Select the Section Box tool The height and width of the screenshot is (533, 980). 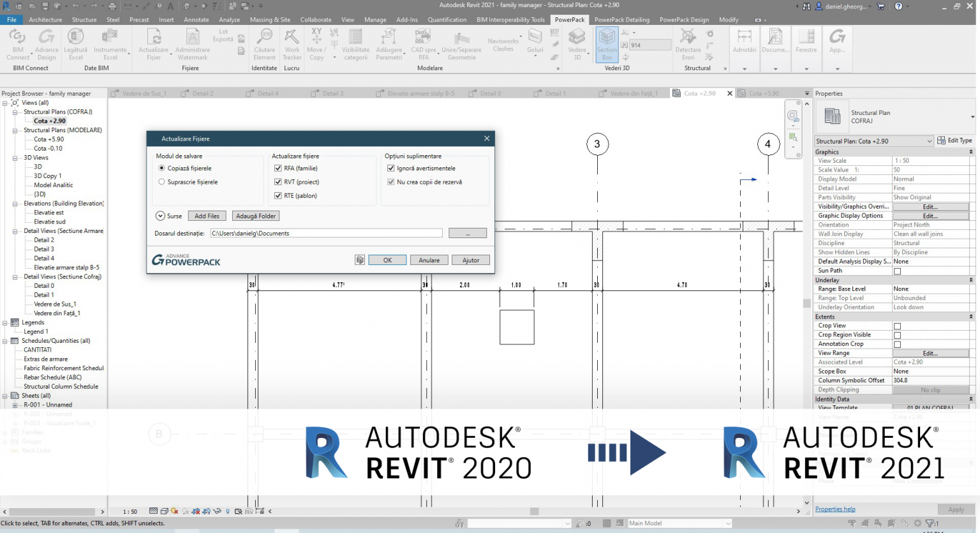pos(606,45)
